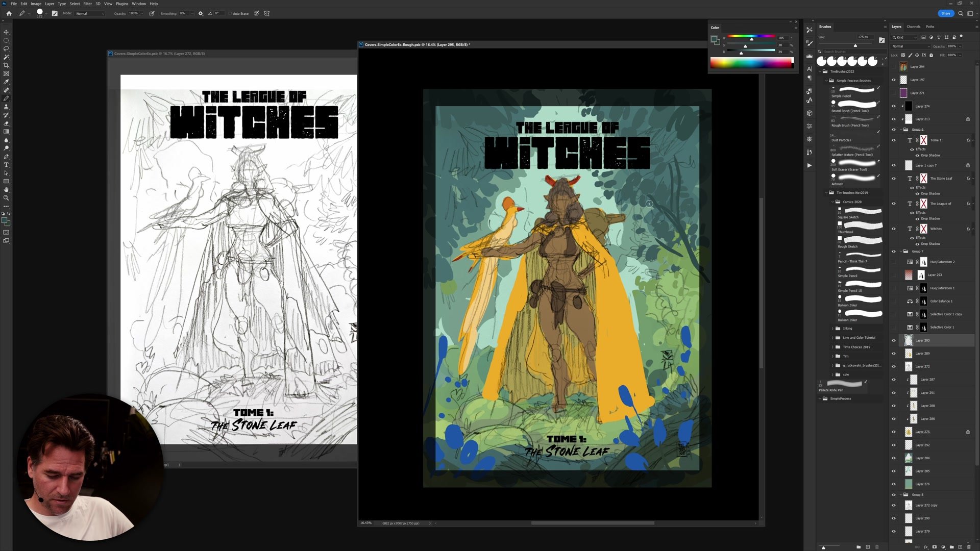Click the Share button
Screen dimensions: 980x551
(945, 13)
